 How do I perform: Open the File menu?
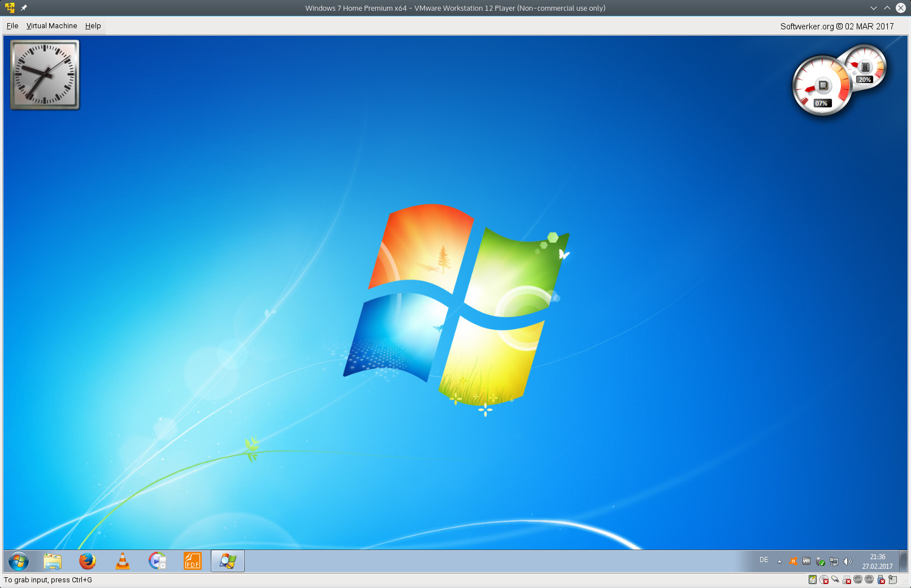(12, 26)
